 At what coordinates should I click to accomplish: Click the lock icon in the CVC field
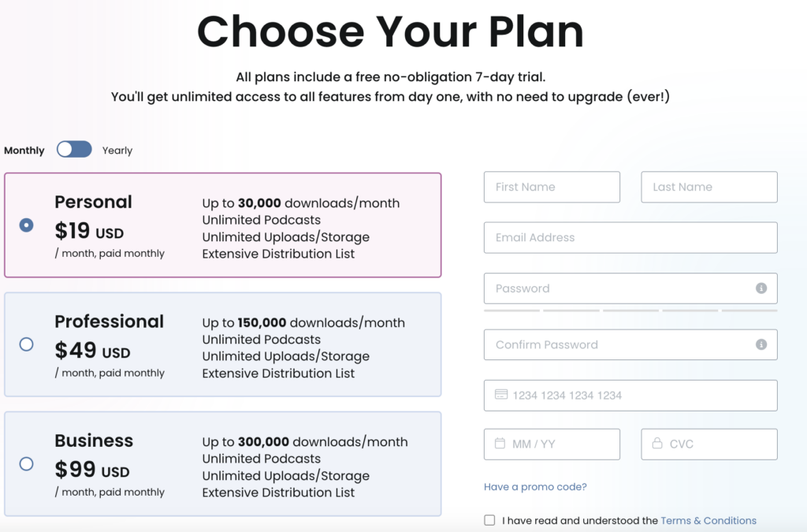tap(657, 444)
